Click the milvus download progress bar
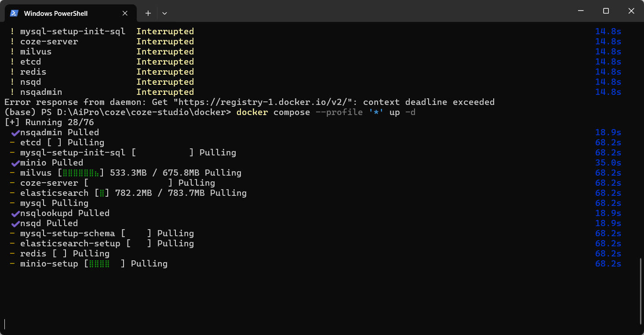This screenshot has width=644, height=335. click(x=81, y=173)
